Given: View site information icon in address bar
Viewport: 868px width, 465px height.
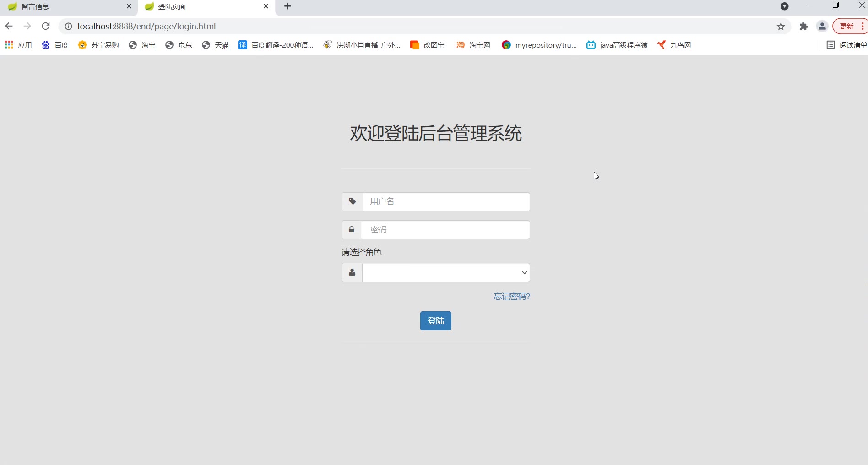Looking at the screenshot, I should pos(68,27).
